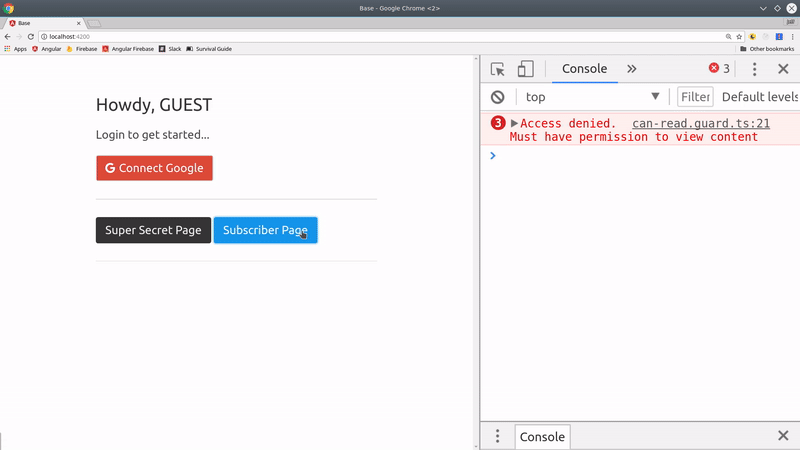This screenshot has height=450, width=800.
Task: Focus the console Filter input field
Action: (x=695, y=97)
